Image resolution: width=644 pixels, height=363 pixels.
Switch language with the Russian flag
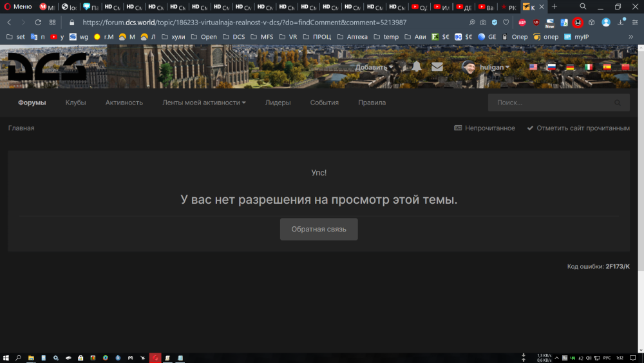pyautogui.click(x=552, y=66)
